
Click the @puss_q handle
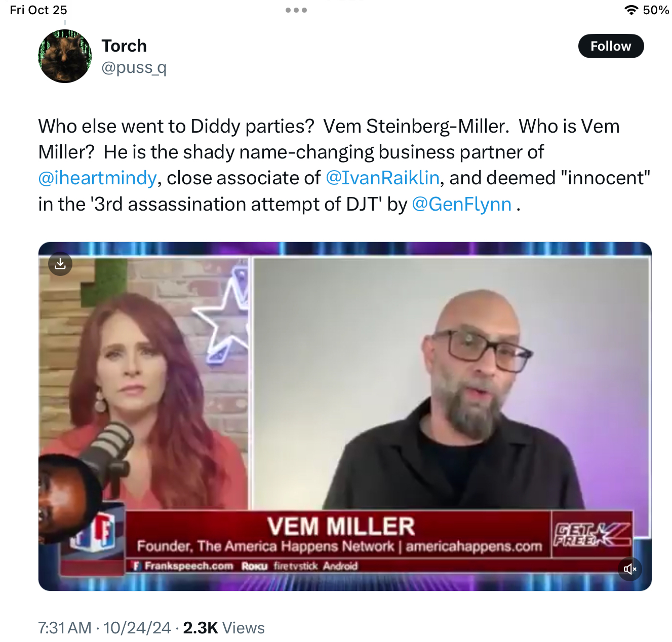134,67
